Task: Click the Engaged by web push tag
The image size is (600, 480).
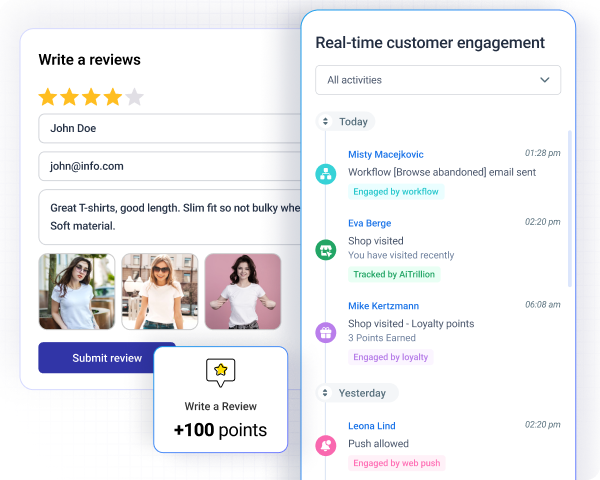Action: [x=397, y=463]
